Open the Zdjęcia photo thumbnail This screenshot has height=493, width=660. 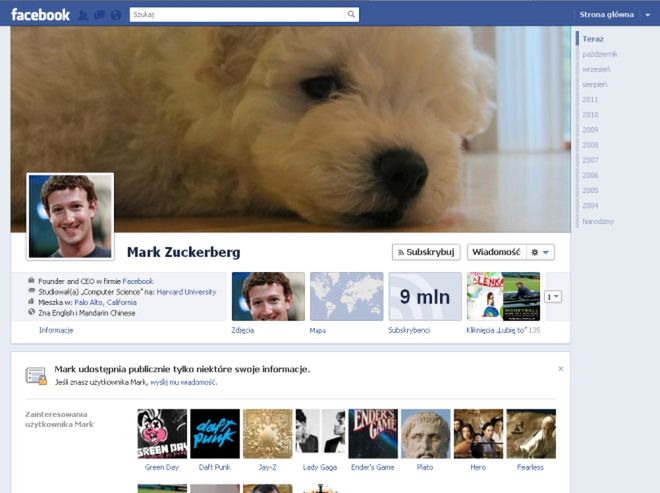click(x=268, y=296)
